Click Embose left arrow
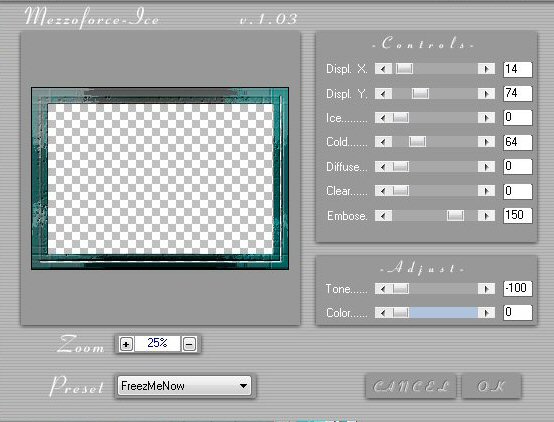The width and height of the screenshot is (554, 422). [383, 216]
